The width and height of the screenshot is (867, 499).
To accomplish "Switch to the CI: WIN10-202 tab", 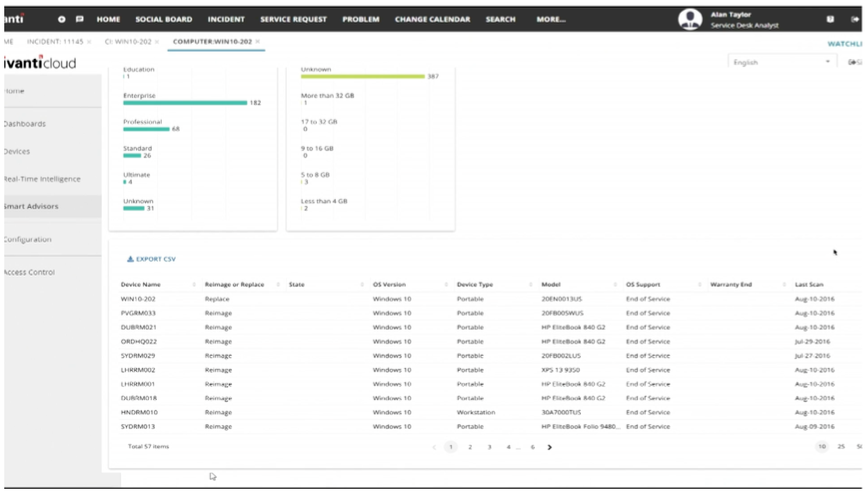I will [128, 41].
